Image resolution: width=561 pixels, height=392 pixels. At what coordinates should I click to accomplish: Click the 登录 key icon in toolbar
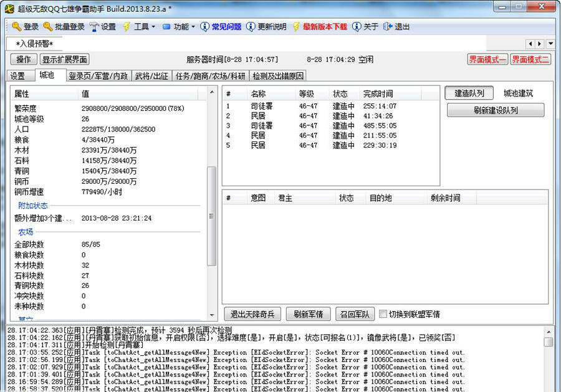17,27
